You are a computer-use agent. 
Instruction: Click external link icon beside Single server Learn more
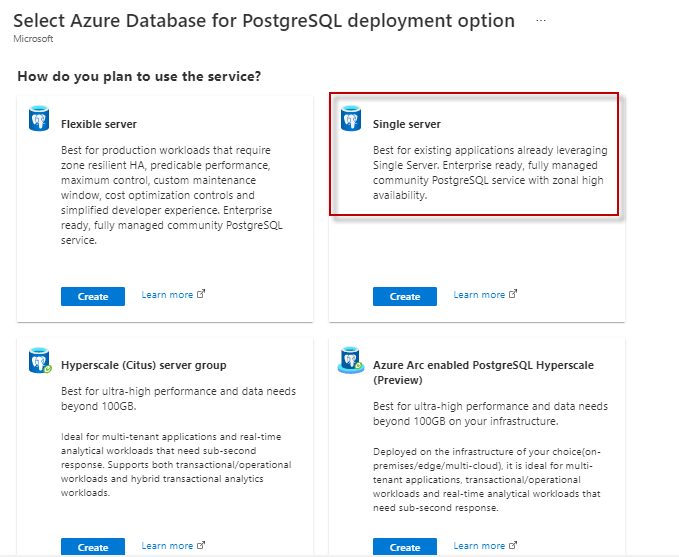(513, 295)
